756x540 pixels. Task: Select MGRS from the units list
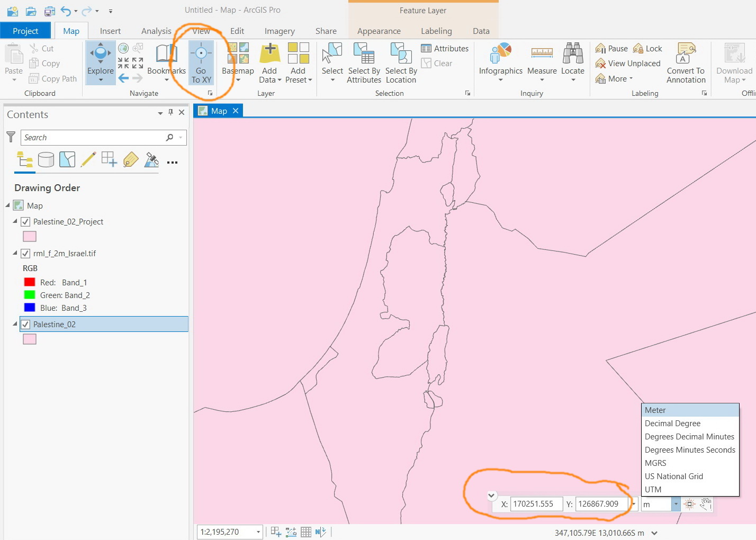click(x=690, y=463)
